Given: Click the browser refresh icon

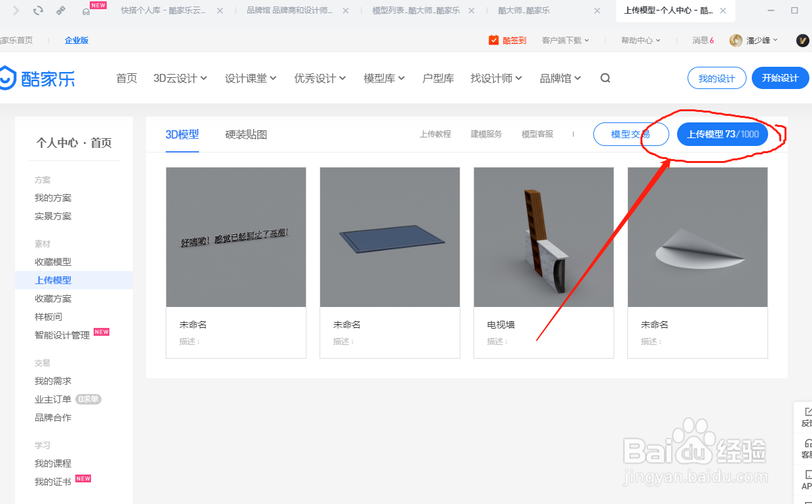Looking at the screenshot, I should pos(38,10).
